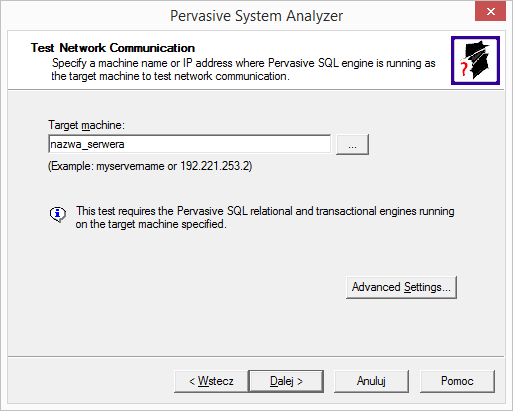
Task: Go back with the Wstecz button
Action: (x=211, y=381)
